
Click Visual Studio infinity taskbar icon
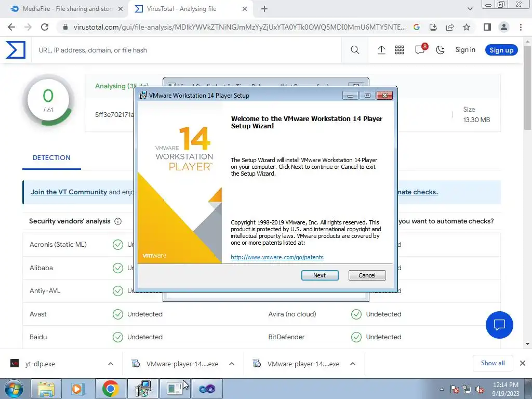tap(207, 389)
